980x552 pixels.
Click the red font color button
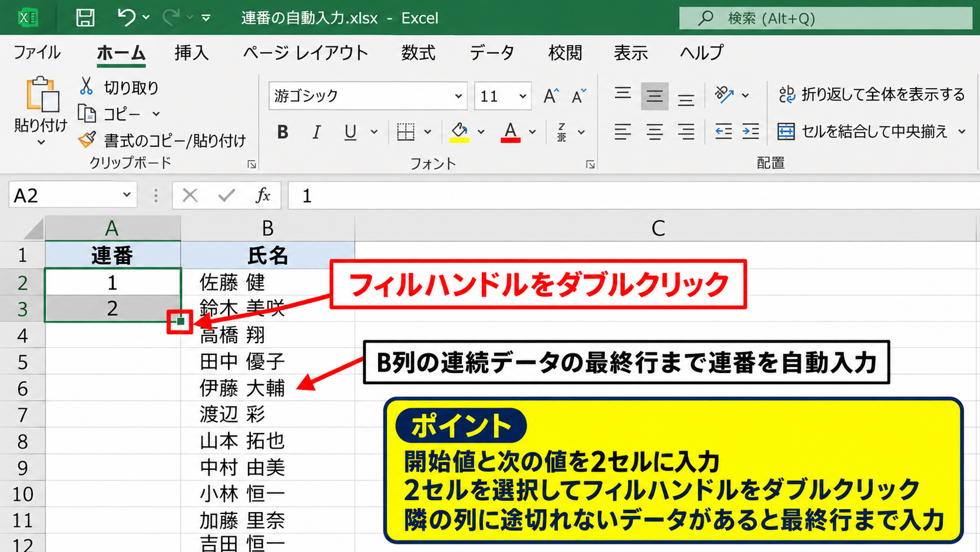coord(511,132)
